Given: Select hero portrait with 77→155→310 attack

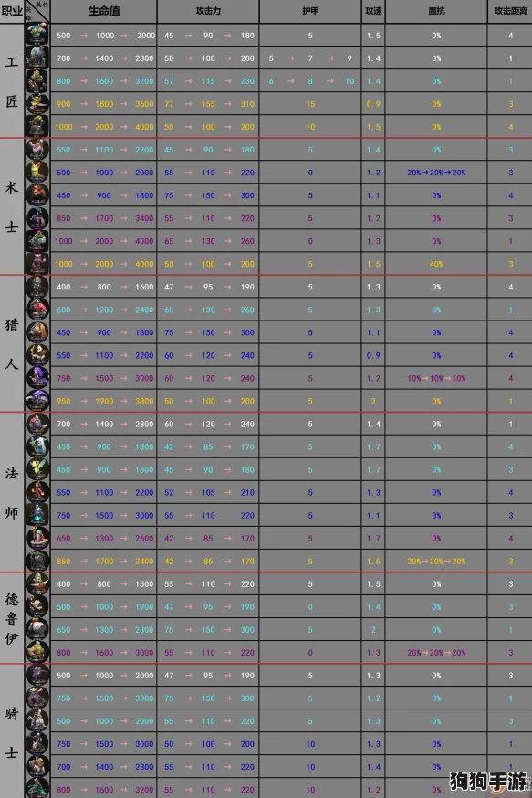Looking at the screenshot, I should click(x=37, y=104).
